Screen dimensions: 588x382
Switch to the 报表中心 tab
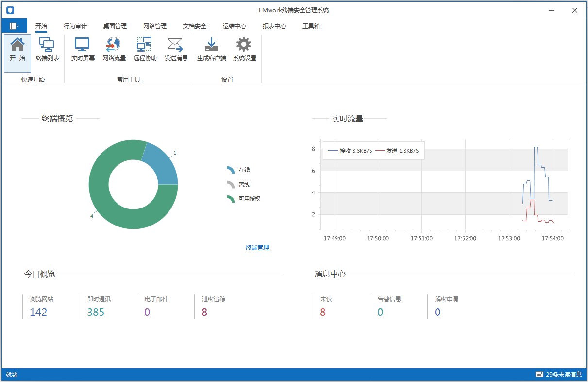tap(274, 26)
